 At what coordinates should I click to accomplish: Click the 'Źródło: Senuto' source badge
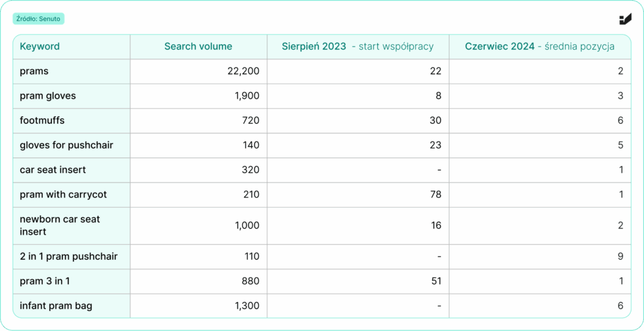[x=38, y=19]
